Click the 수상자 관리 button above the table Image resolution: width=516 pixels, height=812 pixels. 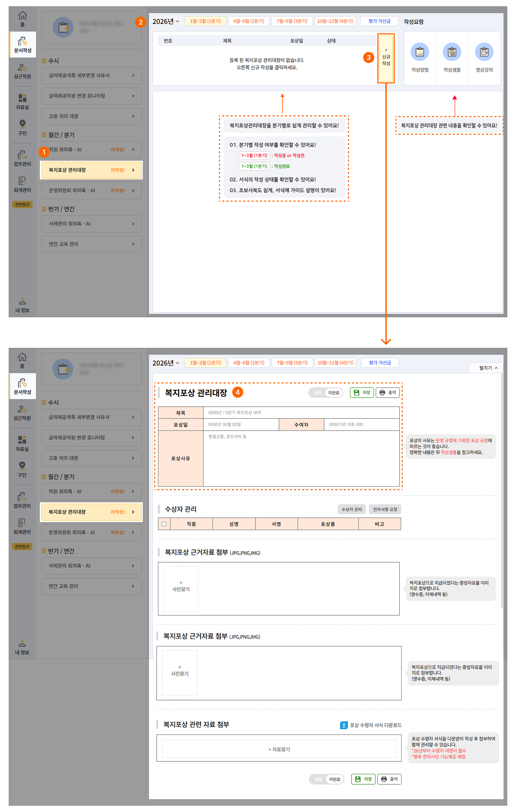[351, 509]
